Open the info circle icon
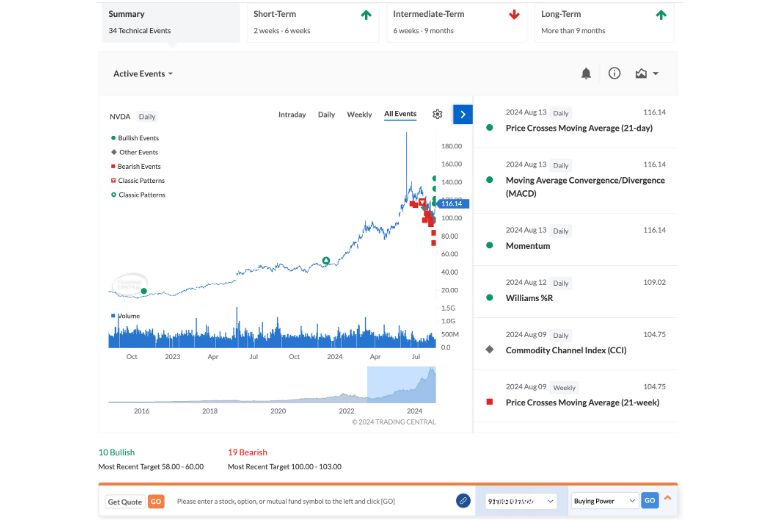The image size is (780, 520). pyautogui.click(x=614, y=74)
